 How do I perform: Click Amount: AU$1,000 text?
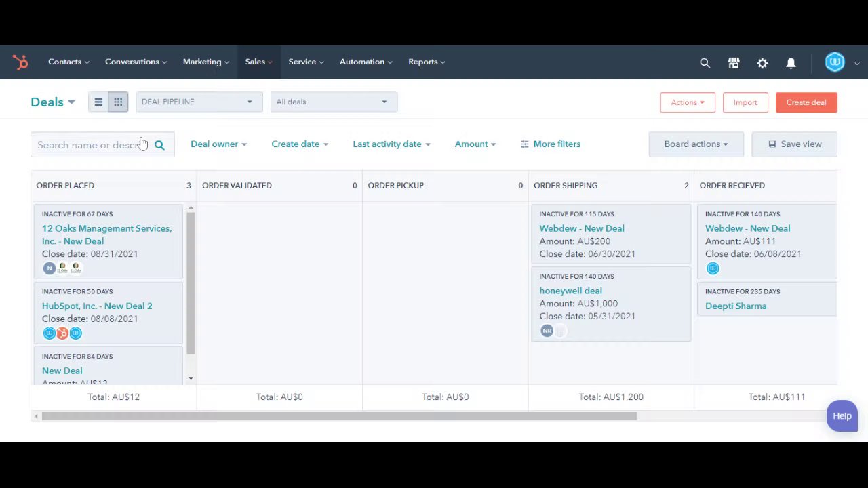pos(578,304)
